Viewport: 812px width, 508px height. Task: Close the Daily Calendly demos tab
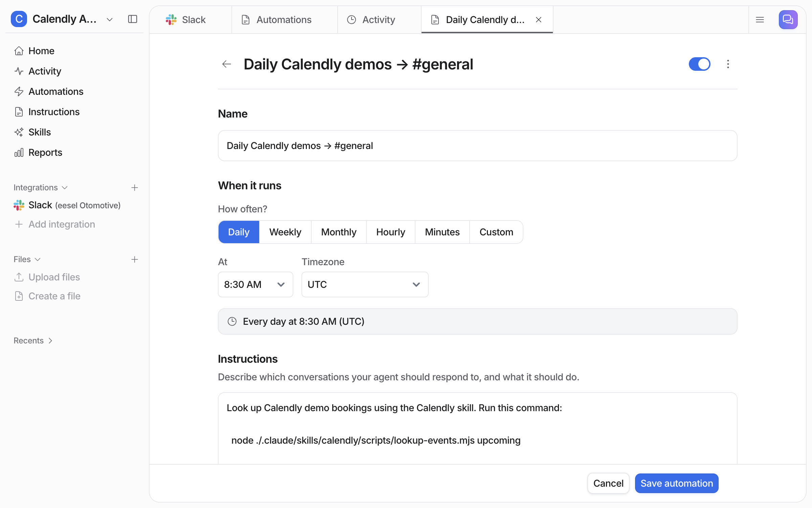539,20
